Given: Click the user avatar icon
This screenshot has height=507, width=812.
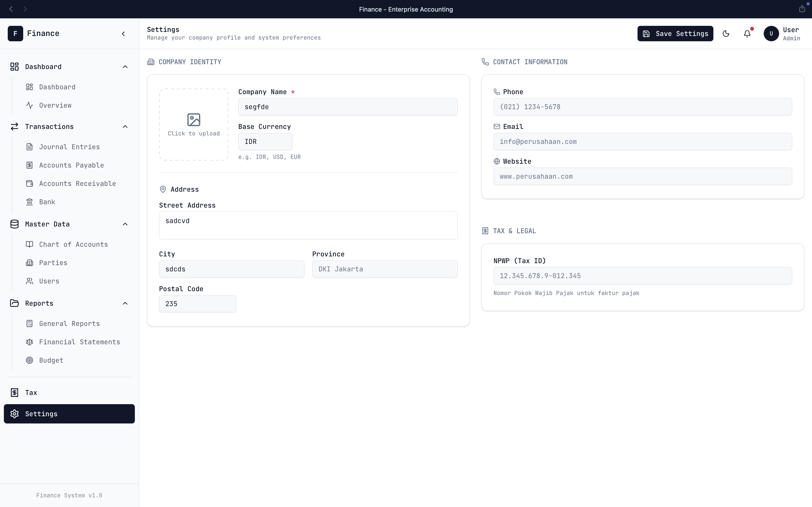Looking at the screenshot, I should tap(771, 34).
